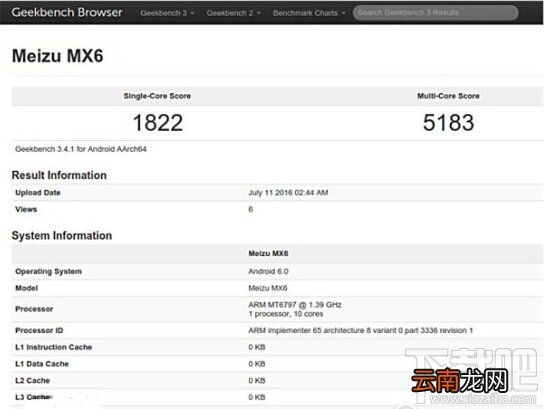
Task: Click the Geekbench Browser logo
Action: click(x=67, y=13)
